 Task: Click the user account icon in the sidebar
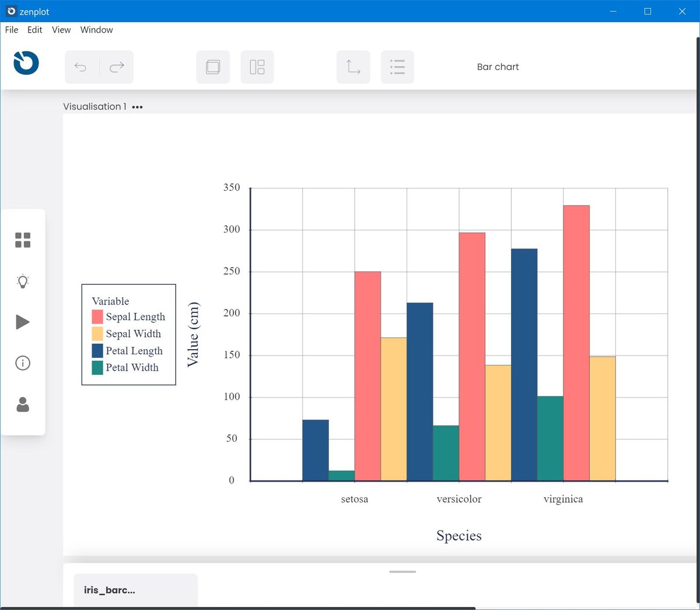point(23,405)
